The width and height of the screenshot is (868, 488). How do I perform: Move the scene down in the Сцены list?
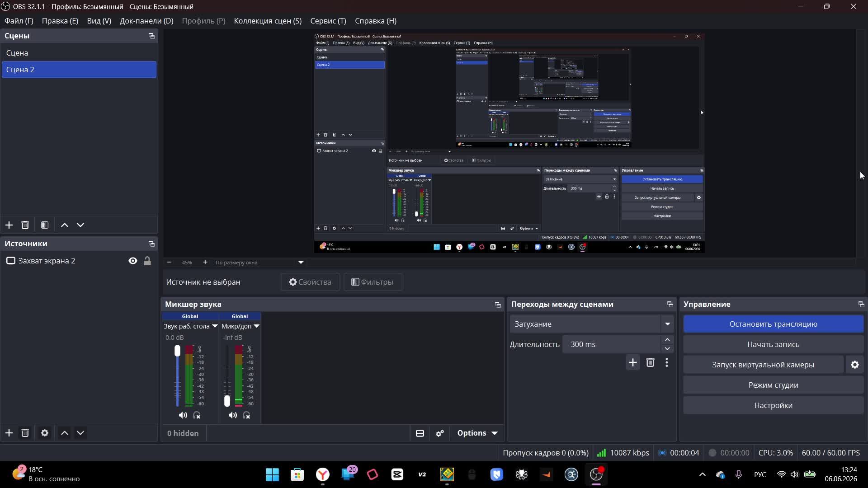pyautogui.click(x=80, y=225)
